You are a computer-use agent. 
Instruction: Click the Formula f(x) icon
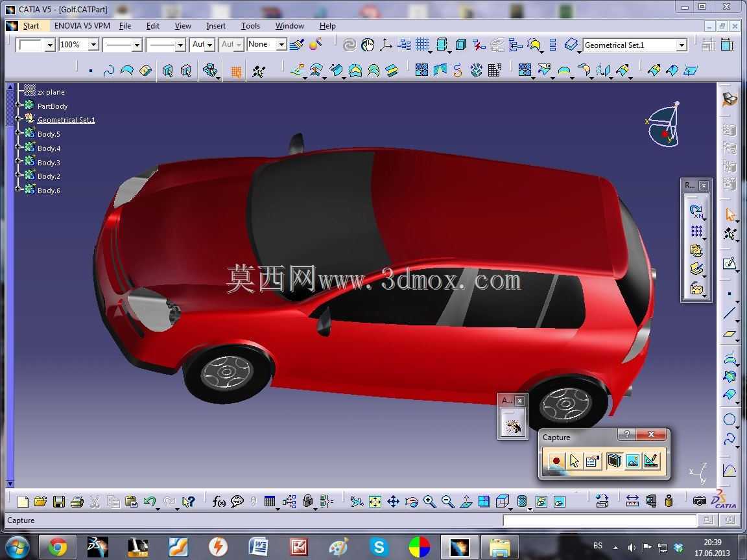click(219, 502)
